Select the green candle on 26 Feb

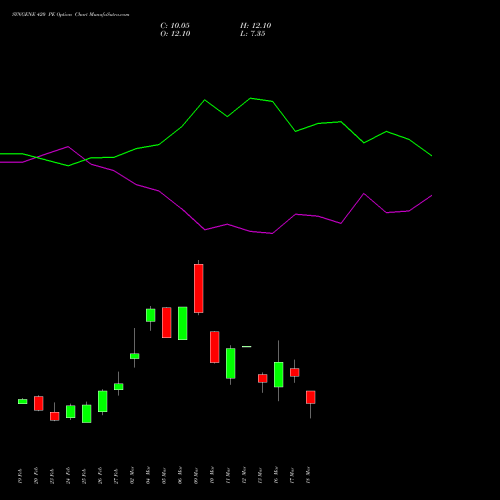coord(103,401)
